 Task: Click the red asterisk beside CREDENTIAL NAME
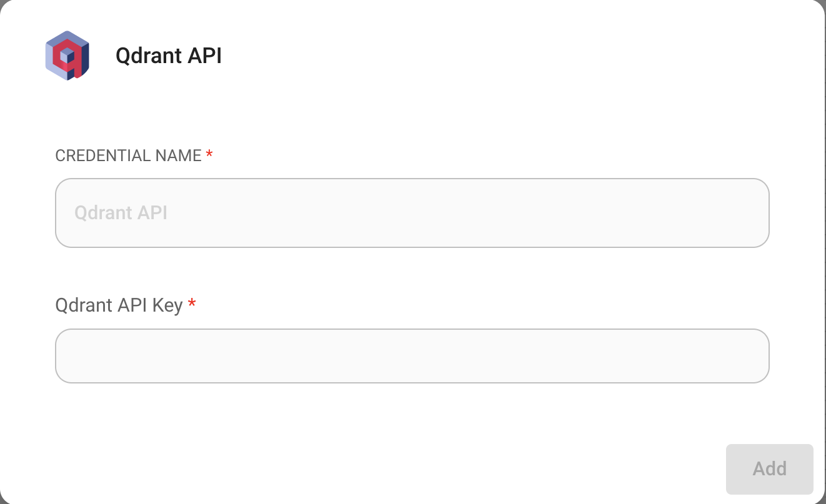click(x=209, y=155)
